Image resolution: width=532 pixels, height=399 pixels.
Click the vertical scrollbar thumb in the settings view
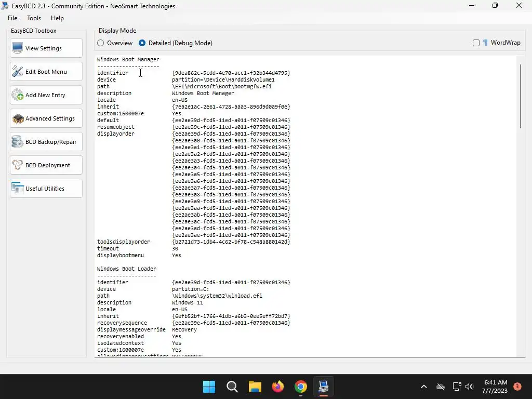[x=521, y=96]
